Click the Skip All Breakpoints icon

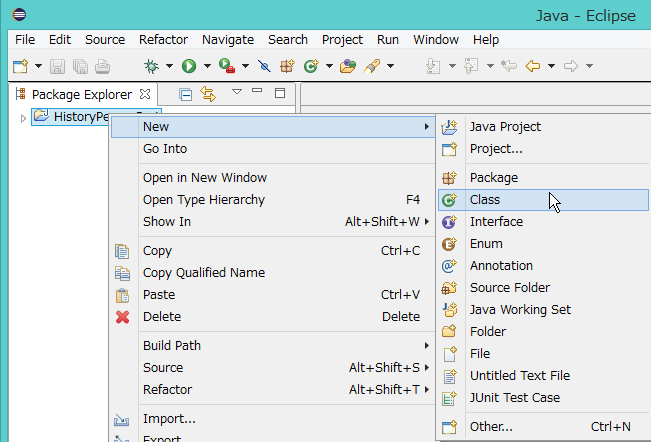[264, 66]
